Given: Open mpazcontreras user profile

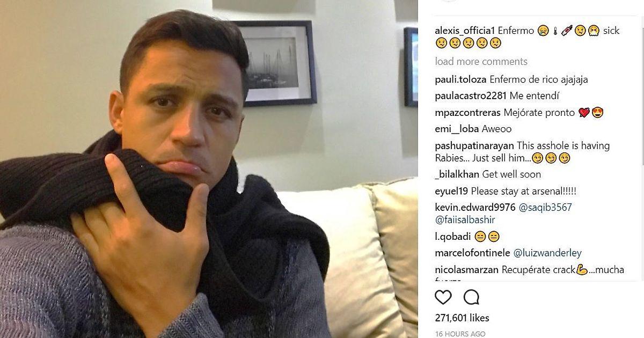Looking at the screenshot, I should [x=468, y=113].
